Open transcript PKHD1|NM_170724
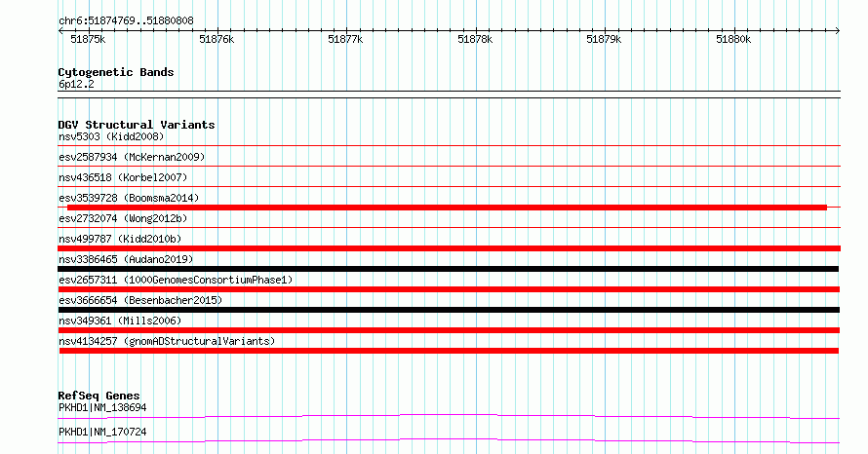 (102, 432)
